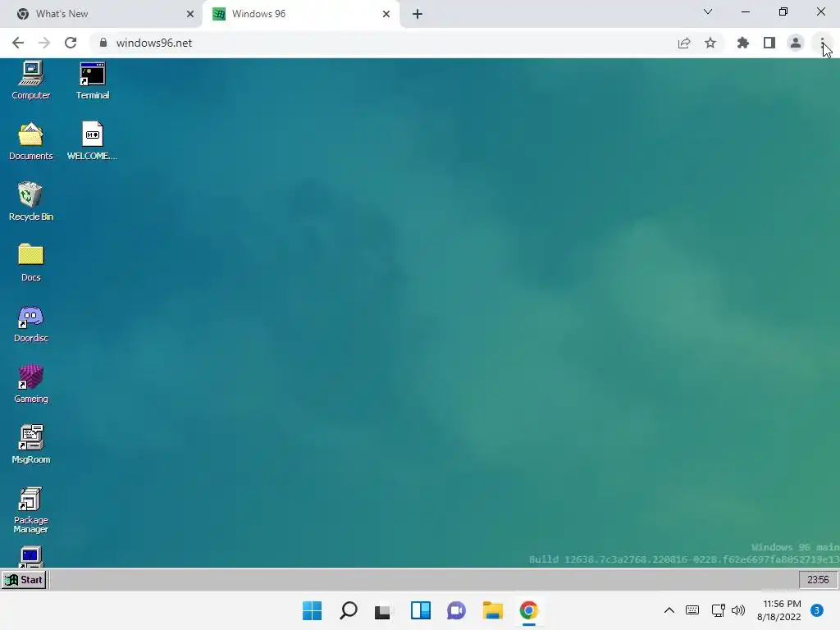Open the Windows 11 Start menu
840x630 pixels.
point(312,610)
